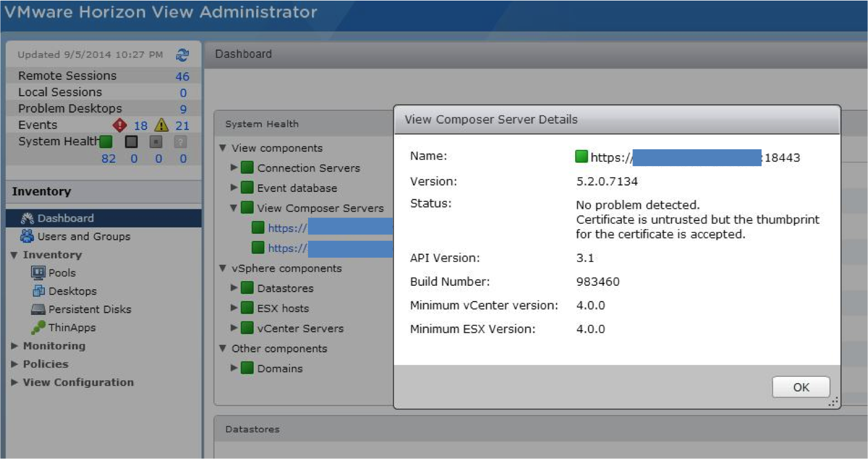Collapse the View components section
This screenshot has width=868, height=459.
(x=222, y=148)
